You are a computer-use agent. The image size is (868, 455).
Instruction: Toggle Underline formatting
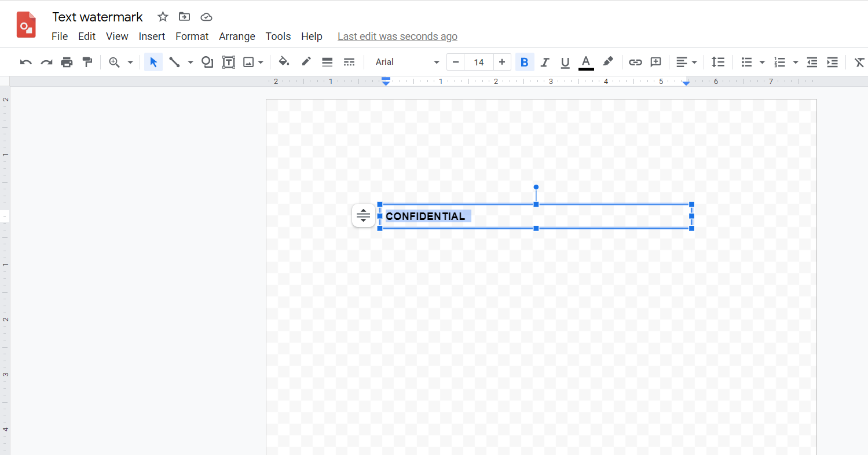[x=565, y=62]
